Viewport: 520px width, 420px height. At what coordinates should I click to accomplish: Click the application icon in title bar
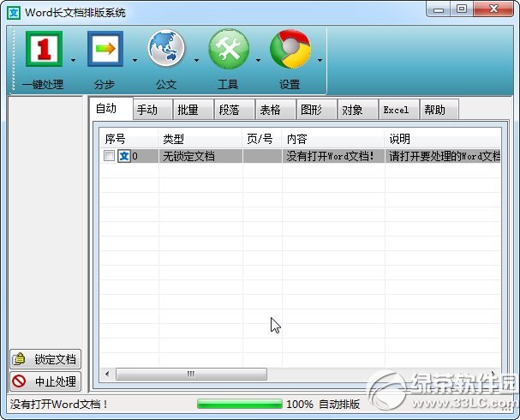point(14,13)
